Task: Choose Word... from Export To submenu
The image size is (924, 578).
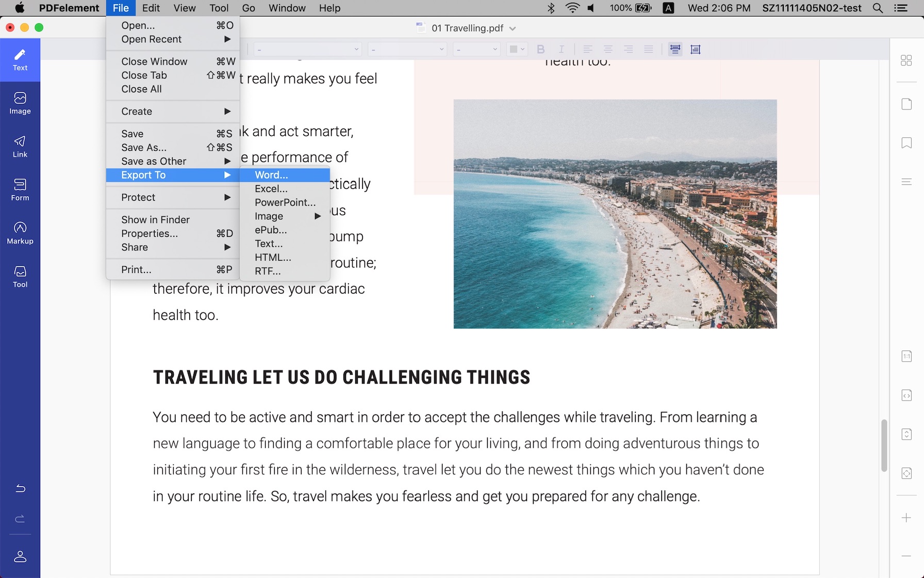Action: click(x=272, y=175)
